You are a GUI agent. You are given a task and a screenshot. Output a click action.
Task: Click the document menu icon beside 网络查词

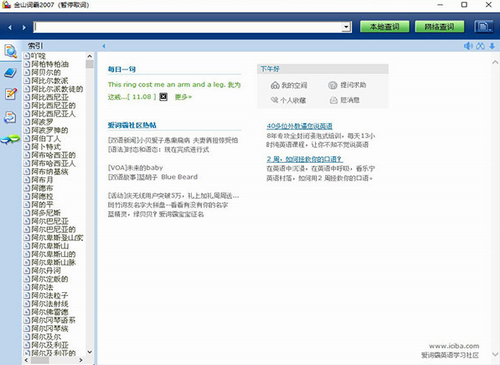[x=484, y=27]
